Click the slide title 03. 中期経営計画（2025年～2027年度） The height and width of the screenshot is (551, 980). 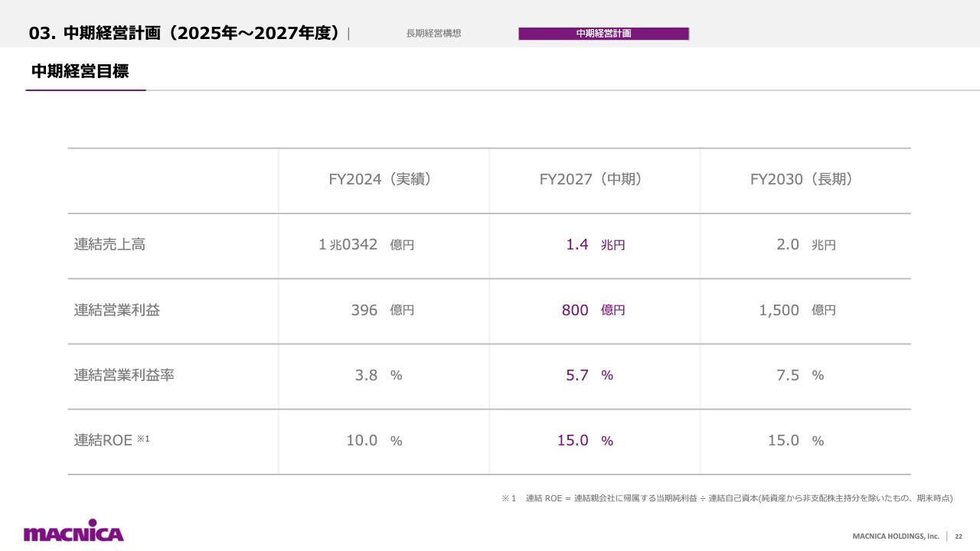coord(185,33)
